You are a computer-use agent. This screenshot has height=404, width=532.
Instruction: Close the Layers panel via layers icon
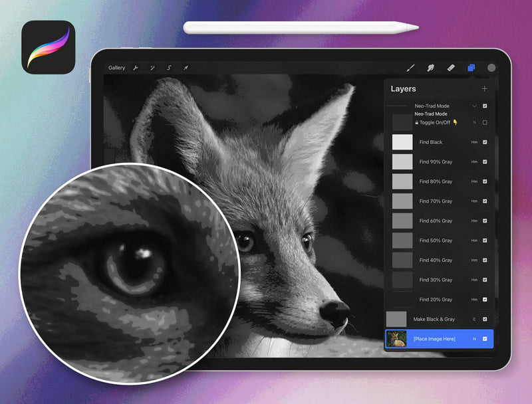click(471, 68)
